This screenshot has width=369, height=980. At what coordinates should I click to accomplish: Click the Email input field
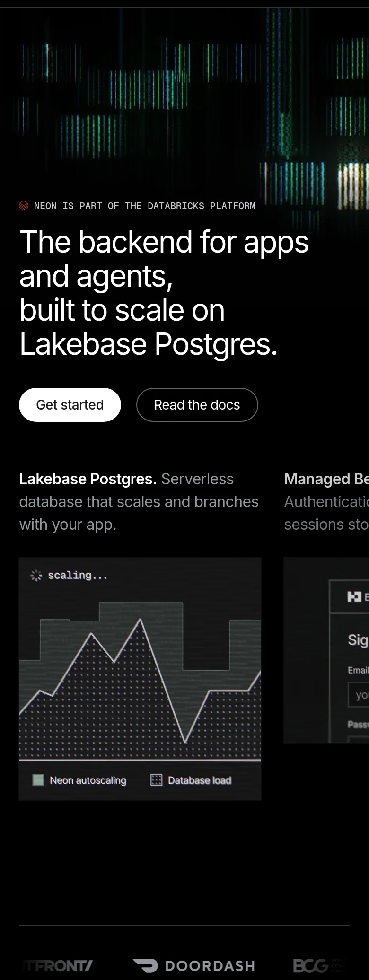359,694
